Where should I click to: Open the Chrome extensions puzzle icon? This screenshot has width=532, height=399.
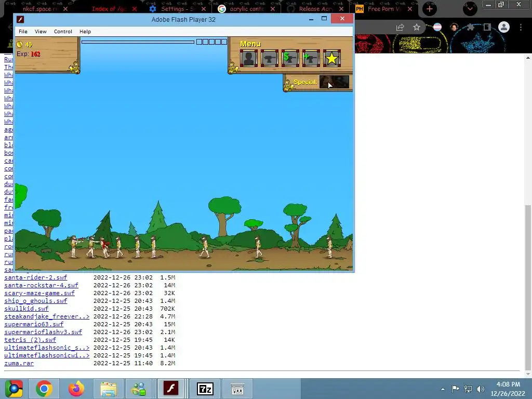click(x=471, y=27)
